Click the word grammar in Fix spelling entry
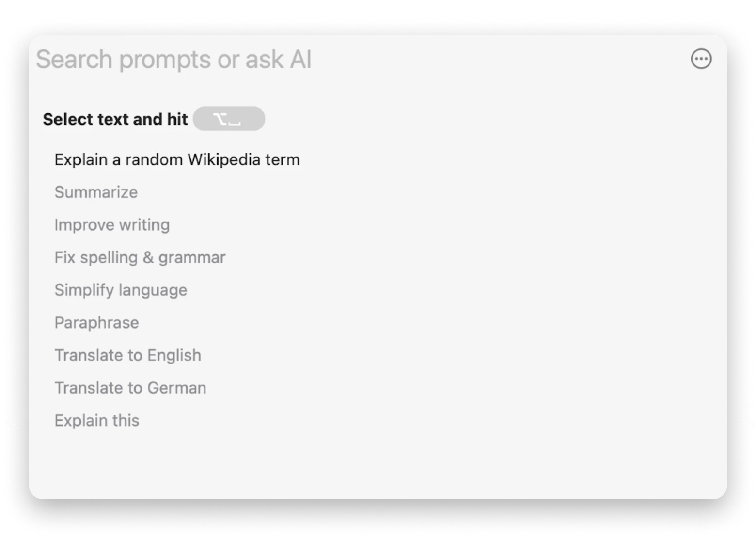Image resolution: width=756 pixels, height=538 pixels. [192, 258]
